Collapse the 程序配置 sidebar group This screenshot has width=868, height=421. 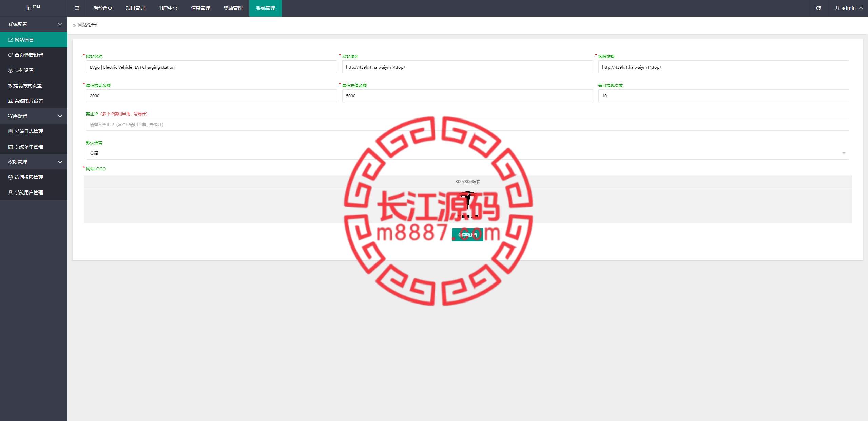point(34,116)
